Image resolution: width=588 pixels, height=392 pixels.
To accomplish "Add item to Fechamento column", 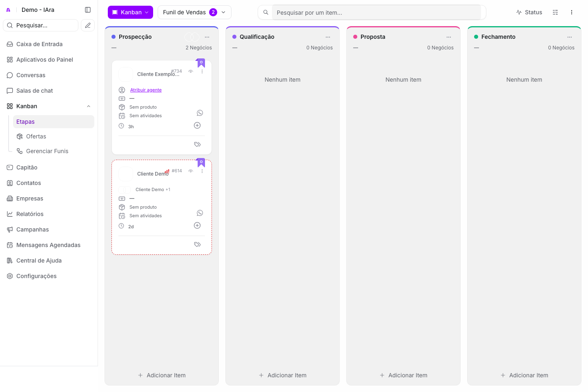I will pyautogui.click(x=524, y=375).
